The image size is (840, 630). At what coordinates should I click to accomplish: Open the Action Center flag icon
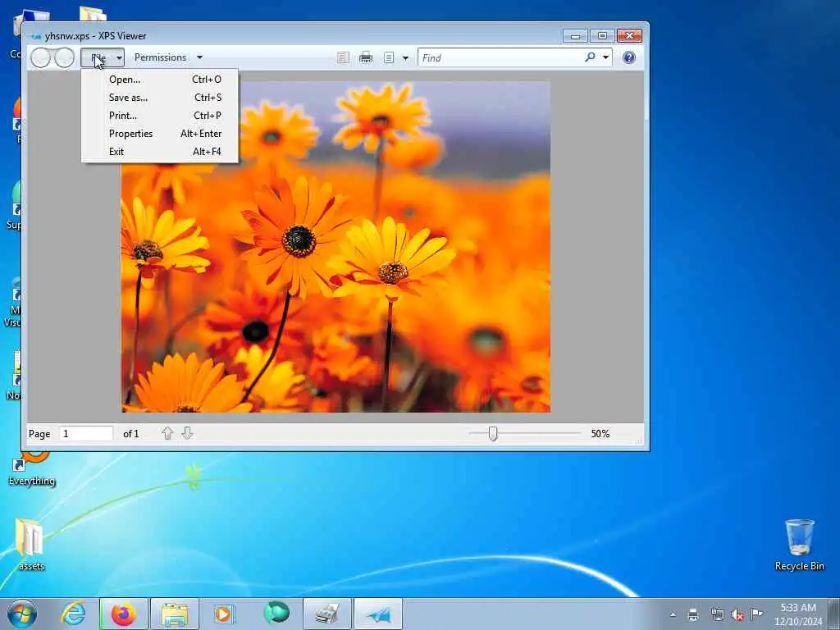(756, 614)
